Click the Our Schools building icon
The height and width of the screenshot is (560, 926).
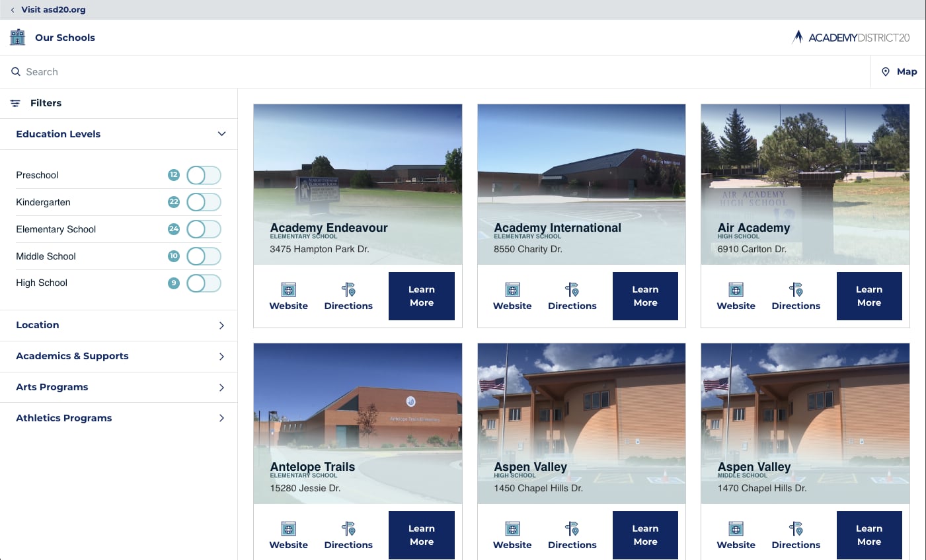tap(18, 37)
